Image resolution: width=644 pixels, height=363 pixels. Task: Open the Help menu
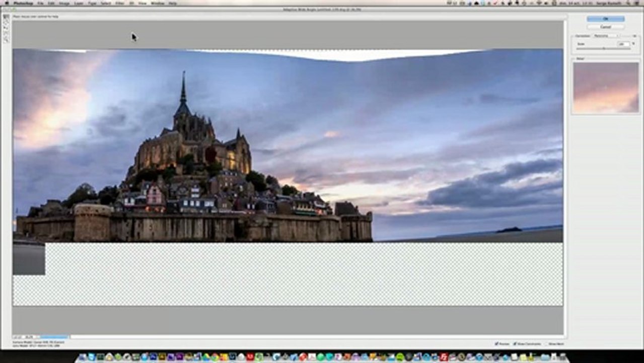click(173, 3)
